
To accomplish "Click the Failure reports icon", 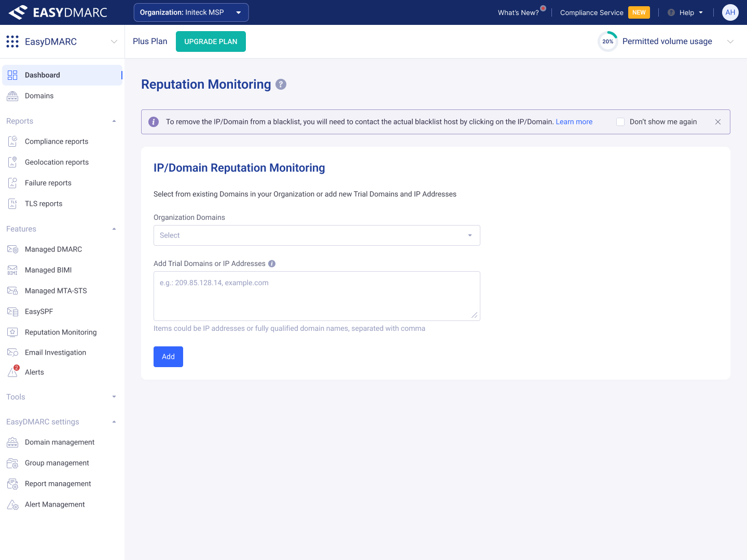I will [12, 183].
